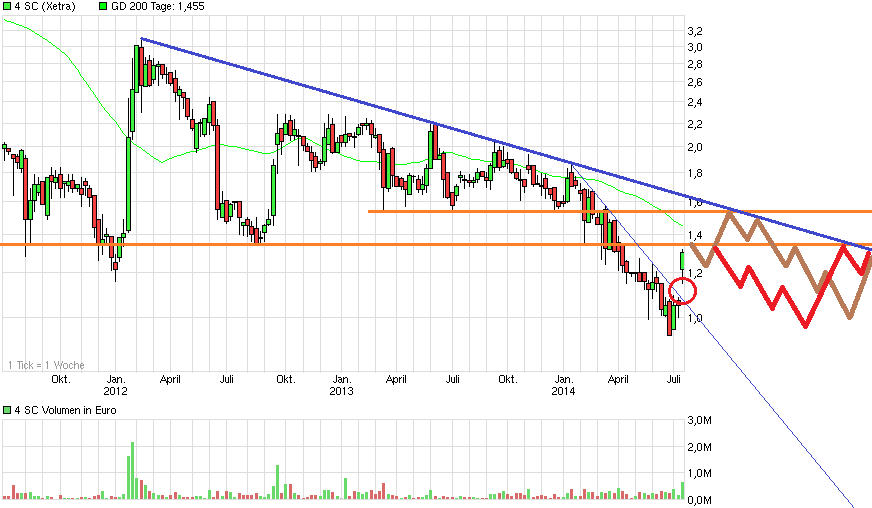Viewport: 872px width, 508px height.
Task: Click the green legend square beside GD 200 Tage
Action: (x=103, y=7)
